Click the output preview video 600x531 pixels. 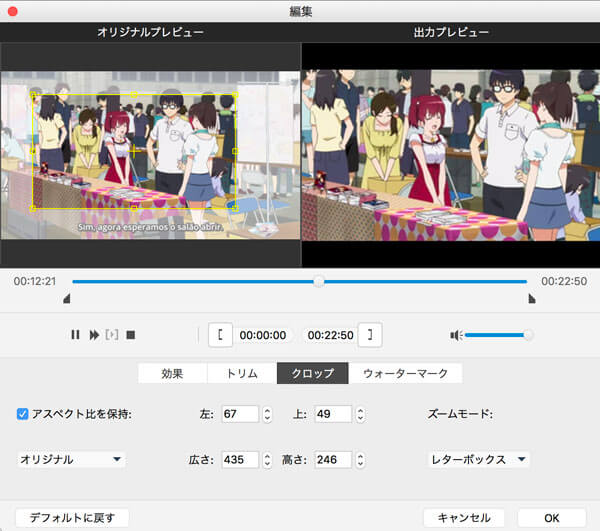(451, 155)
